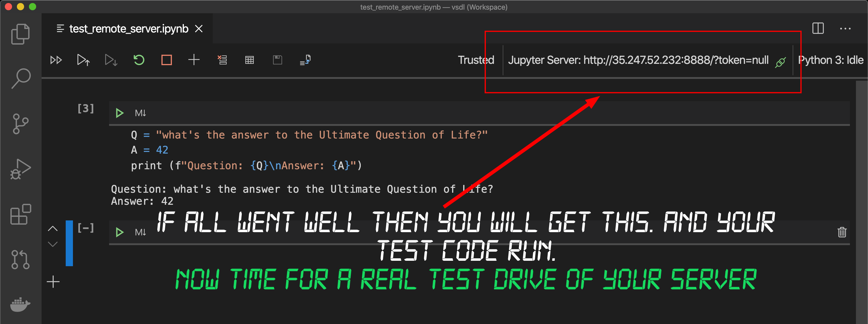Interrupt the Jupyter kernel with the stop square

(166, 60)
